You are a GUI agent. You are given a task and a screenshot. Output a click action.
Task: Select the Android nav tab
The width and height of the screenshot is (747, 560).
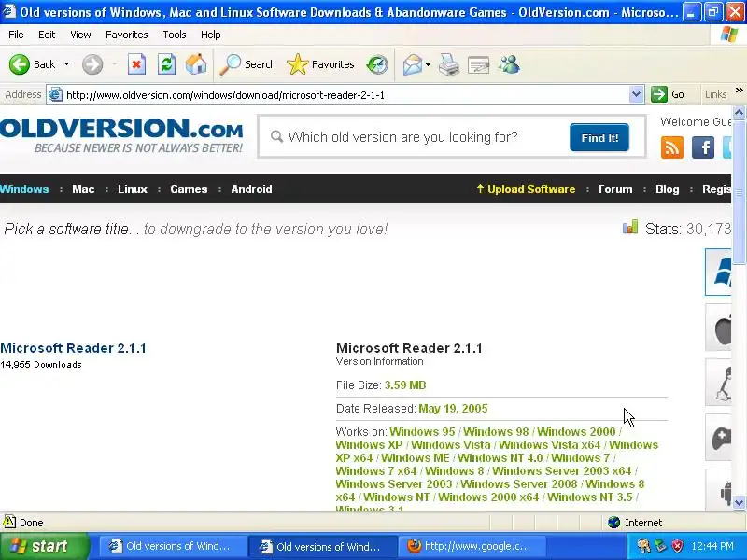coord(251,189)
